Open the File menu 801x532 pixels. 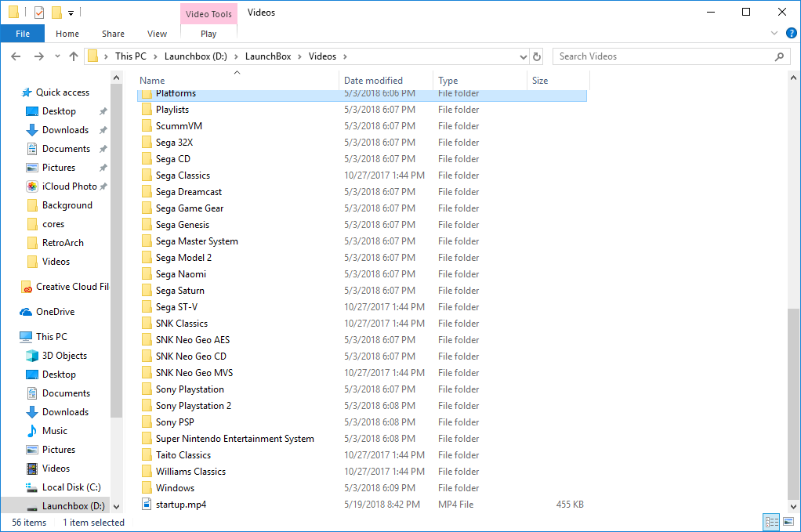(23, 34)
